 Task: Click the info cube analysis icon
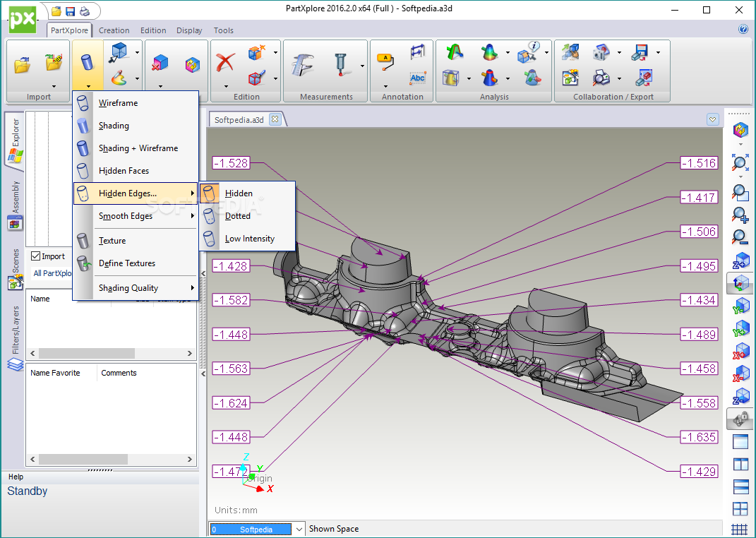(x=527, y=52)
